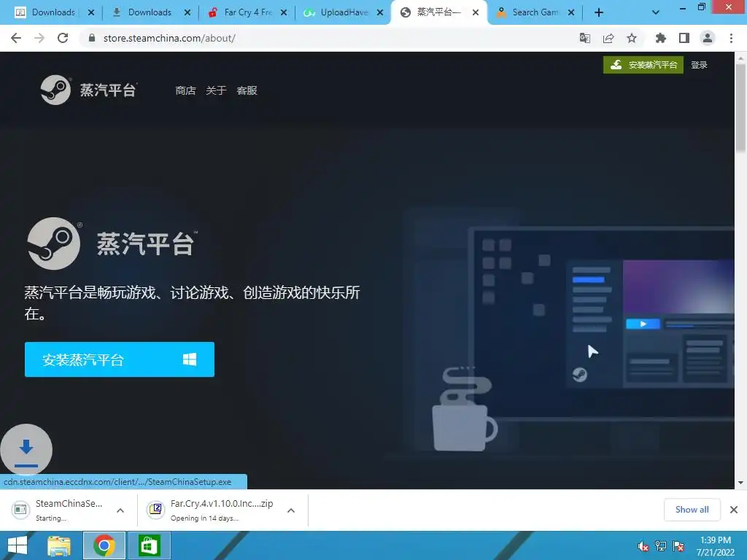
Task: Go forward in browser history
Action: pyautogui.click(x=39, y=38)
